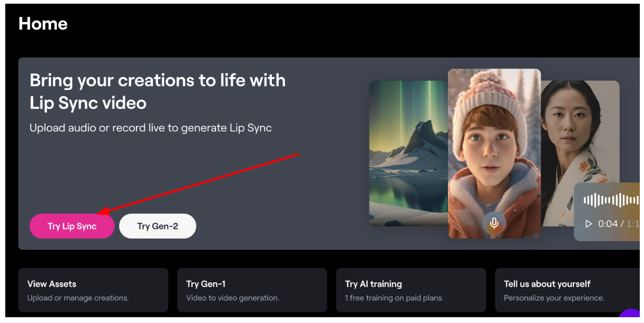Select the aurora mountain landscape thumbnail
Viewport: 644px width, 323px height.
tap(408, 154)
